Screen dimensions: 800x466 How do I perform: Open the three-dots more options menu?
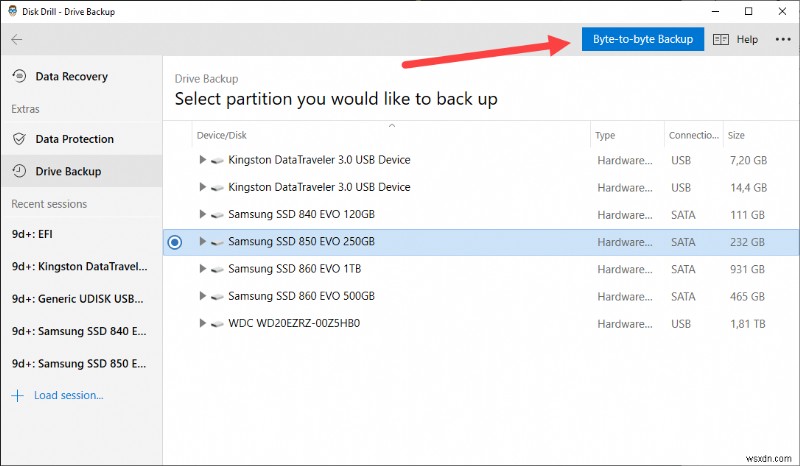pyautogui.click(x=782, y=40)
